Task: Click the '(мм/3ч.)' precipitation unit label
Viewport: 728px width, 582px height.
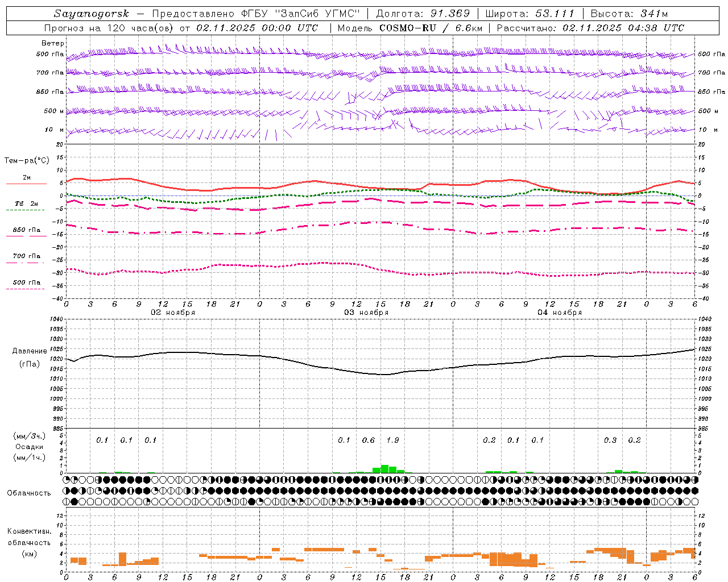Action: 30,436
